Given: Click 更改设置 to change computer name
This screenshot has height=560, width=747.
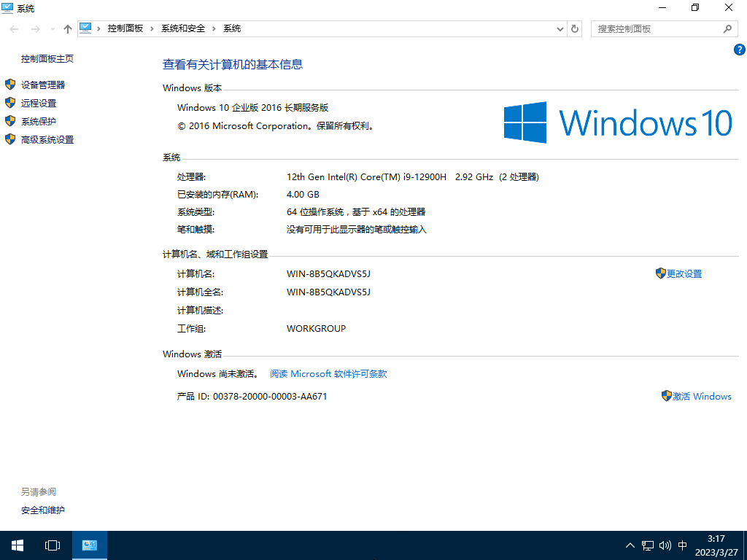Looking at the screenshot, I should (684, 273).
